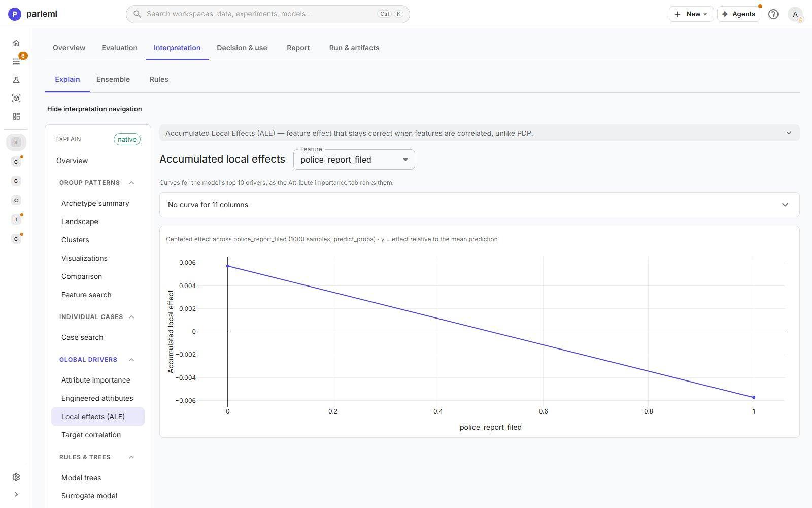Open the New dropdown button

point(691,14)
